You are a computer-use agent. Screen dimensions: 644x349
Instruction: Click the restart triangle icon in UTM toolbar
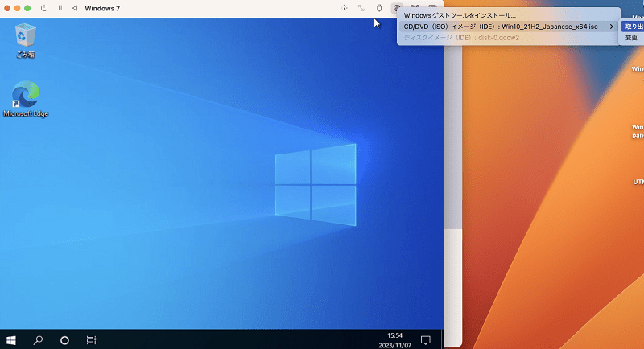75,8
